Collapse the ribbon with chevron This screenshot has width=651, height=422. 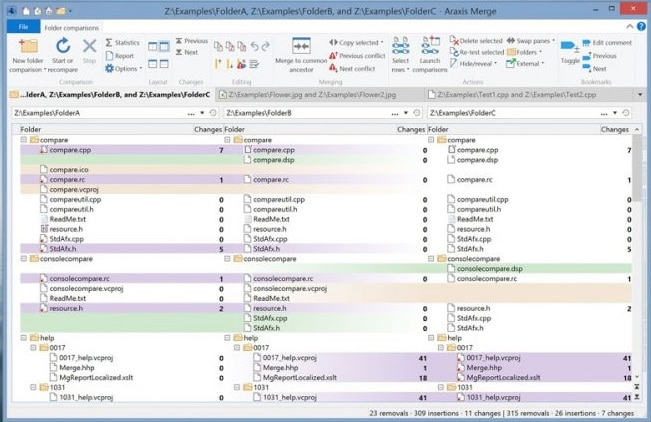tap(629, 27)
